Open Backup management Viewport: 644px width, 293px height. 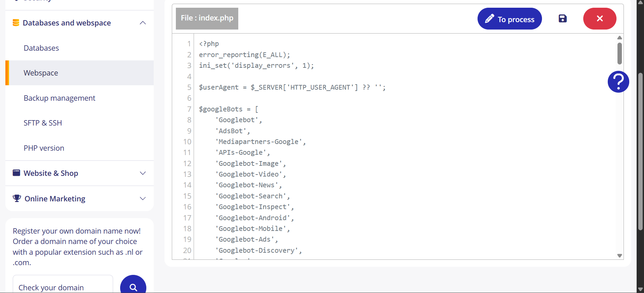tap(59, 98)
